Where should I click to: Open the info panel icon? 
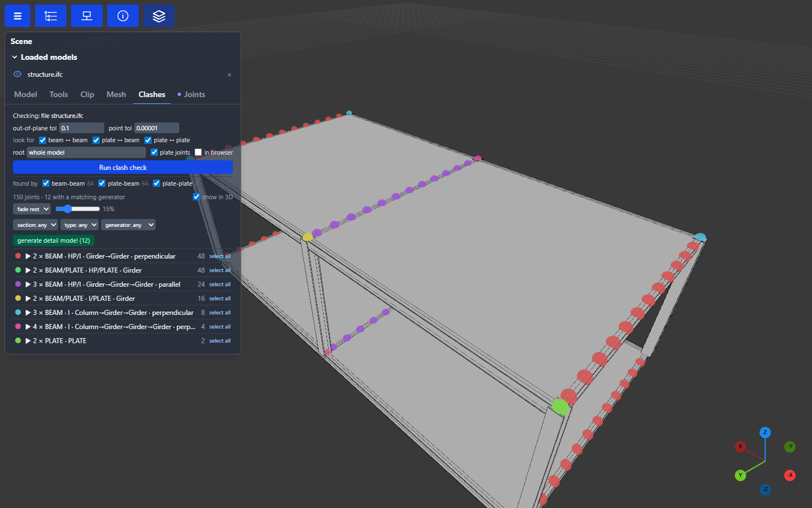click(123, 16)
